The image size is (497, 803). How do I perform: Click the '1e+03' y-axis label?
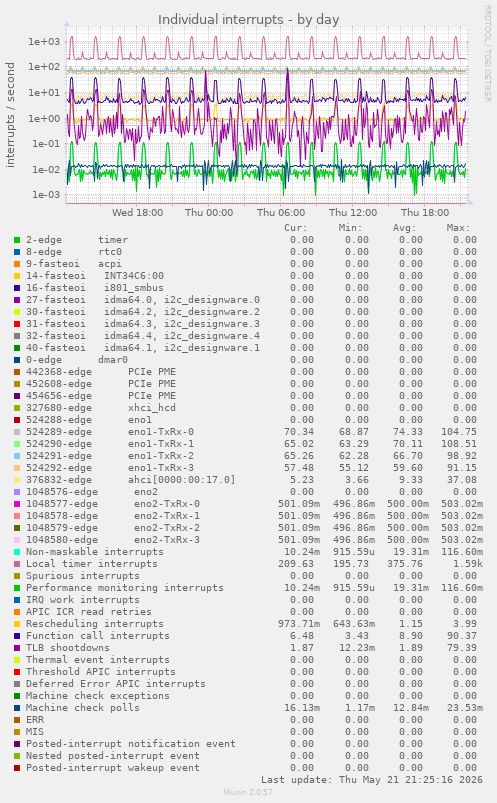[44, 42]
